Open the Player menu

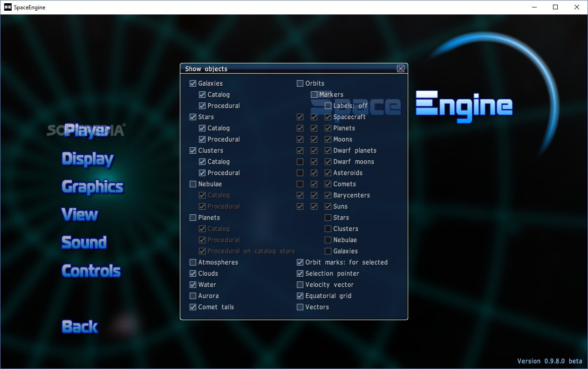coord(87,131)
